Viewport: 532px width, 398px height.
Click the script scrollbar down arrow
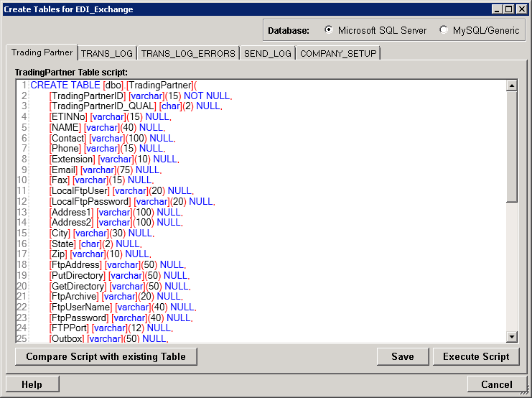(x=512, y=336)
